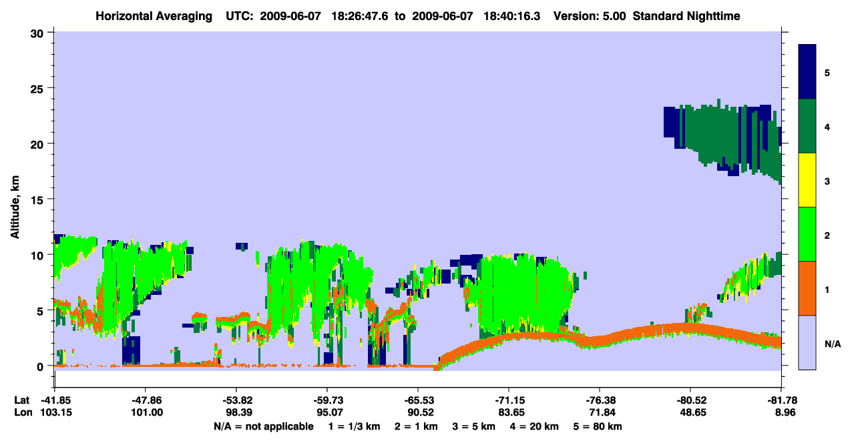Click the 10 altitude tick label

(39, 255)
